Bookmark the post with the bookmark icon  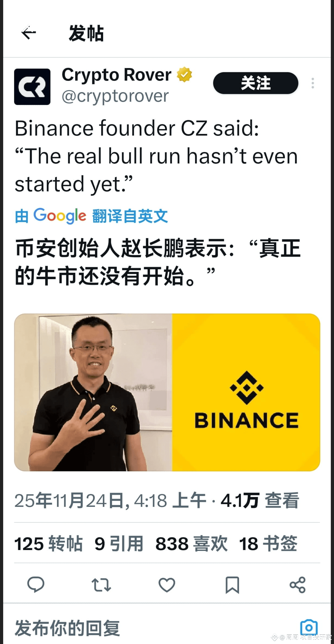coord(232,585)
